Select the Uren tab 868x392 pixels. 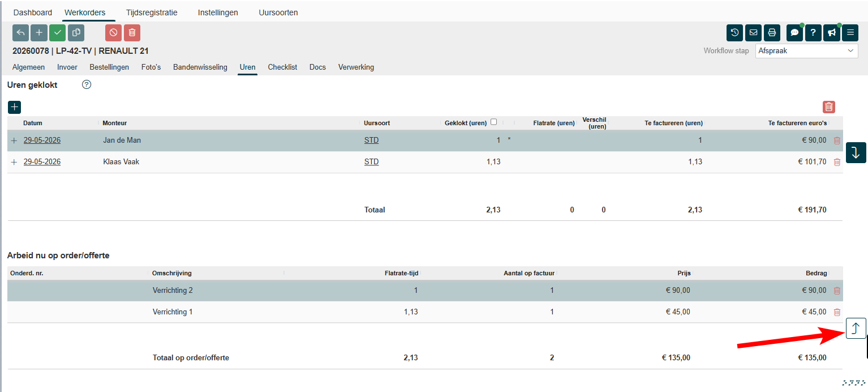click(247, 67)
